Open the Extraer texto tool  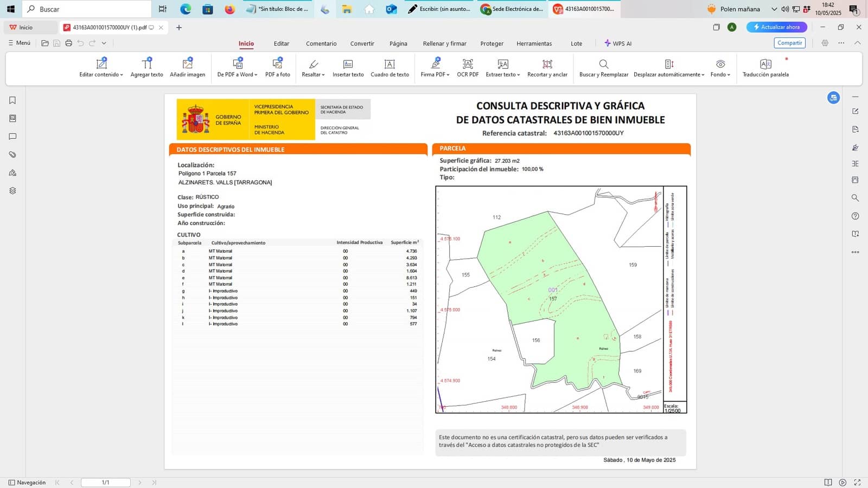502,68
